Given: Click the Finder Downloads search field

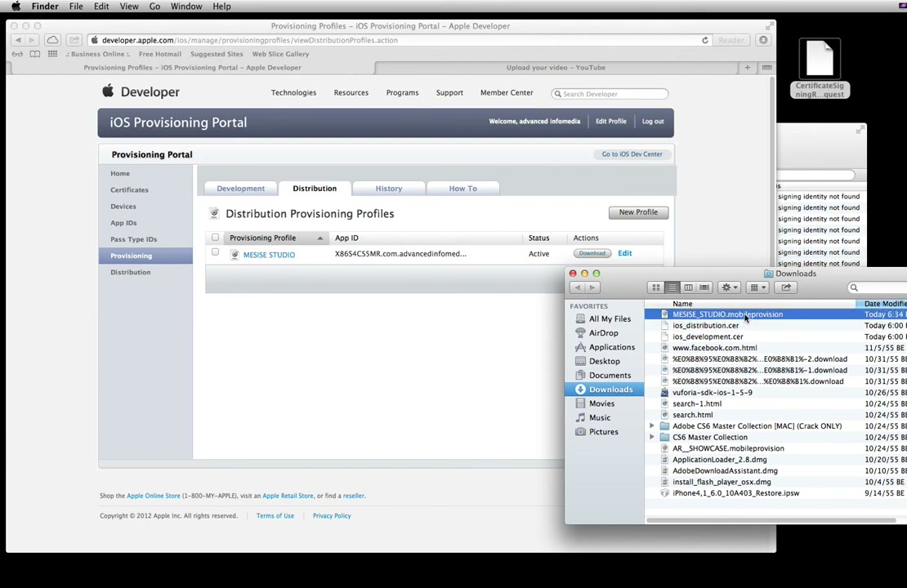Looking at the screenshot, I should (878, 287).
